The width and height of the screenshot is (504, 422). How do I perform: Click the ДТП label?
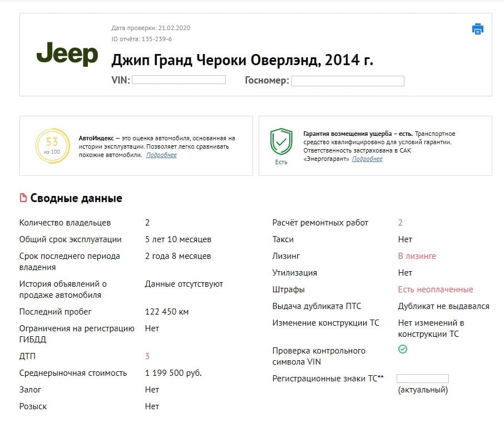tap(27, 356)
